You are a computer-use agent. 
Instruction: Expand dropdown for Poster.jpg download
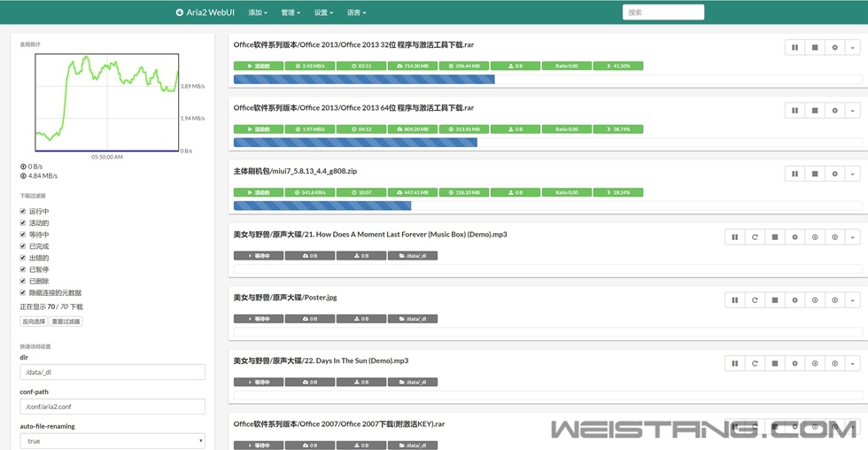852,300
